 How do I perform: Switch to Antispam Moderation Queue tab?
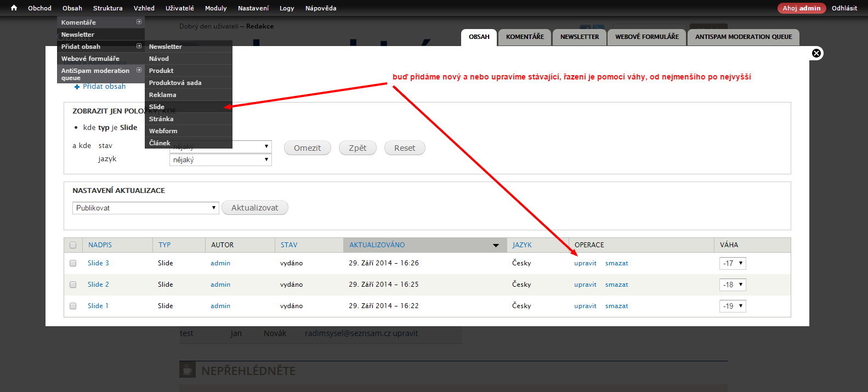pyautogui.click(x=744, y=37)
